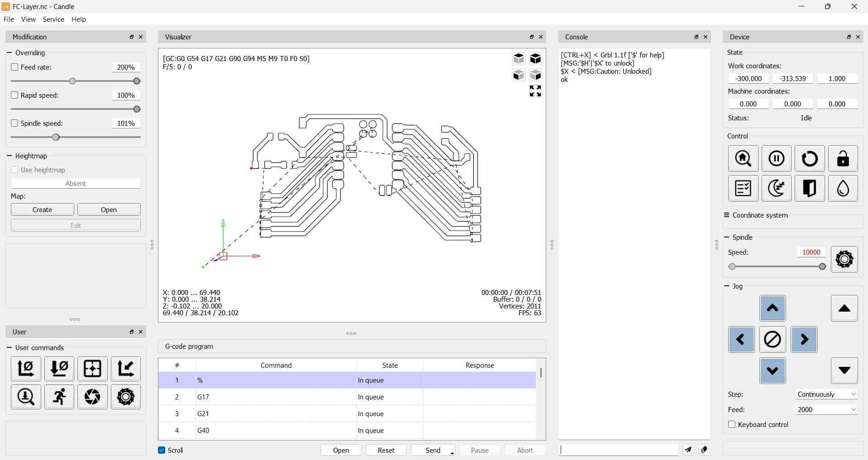868x460 pixels.
Task: Switch visualizer to isometric all-black cube view
Action: pos(535,58)
